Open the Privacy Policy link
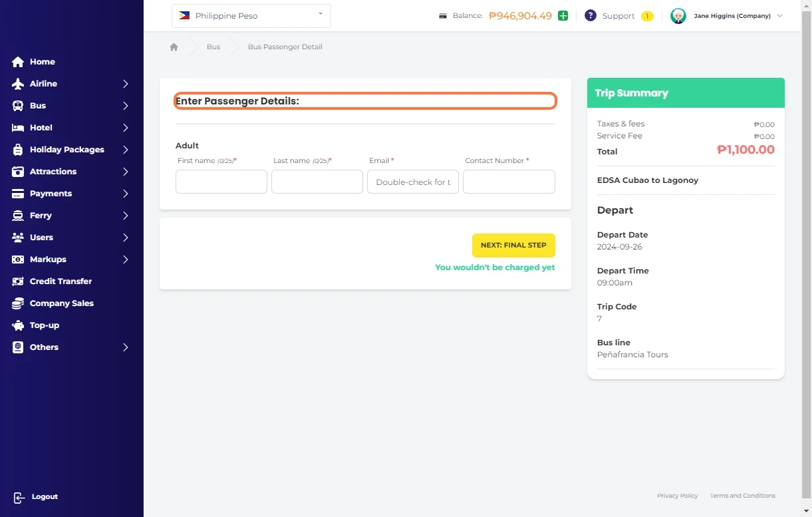 pyautogui.click(x=677, y=496)
